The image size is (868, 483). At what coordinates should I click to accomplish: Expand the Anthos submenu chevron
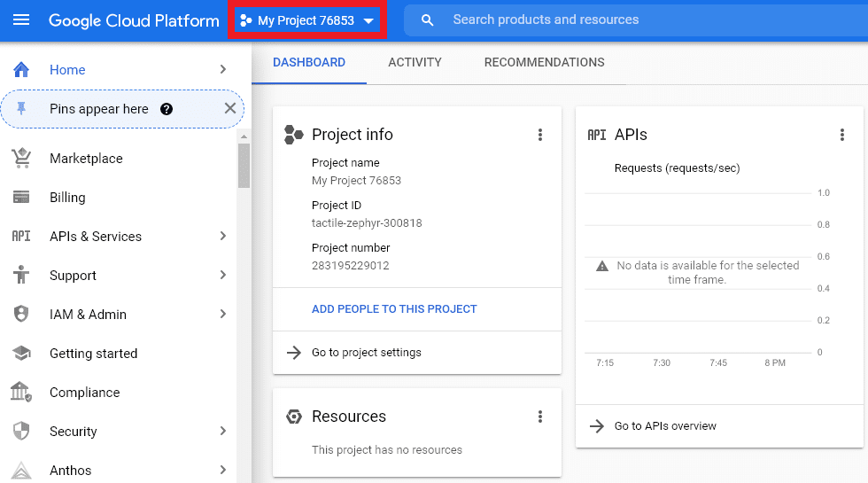[x=223, y=470]
